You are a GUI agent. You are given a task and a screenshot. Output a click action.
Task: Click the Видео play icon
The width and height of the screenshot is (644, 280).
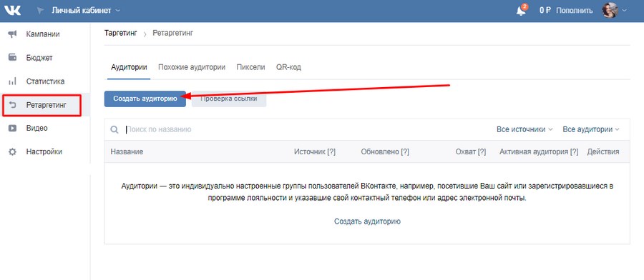tap(12, 129)
